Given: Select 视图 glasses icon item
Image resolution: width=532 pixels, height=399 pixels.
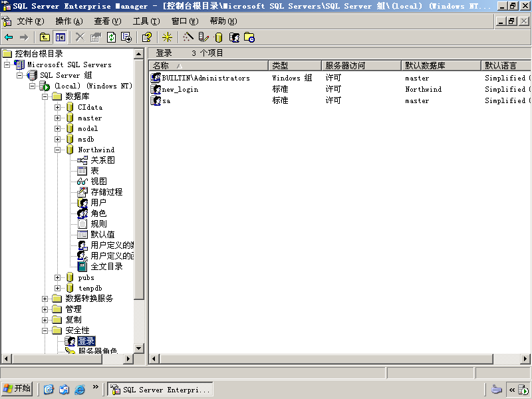Looking at the screenshot, I should pos(98,181).
